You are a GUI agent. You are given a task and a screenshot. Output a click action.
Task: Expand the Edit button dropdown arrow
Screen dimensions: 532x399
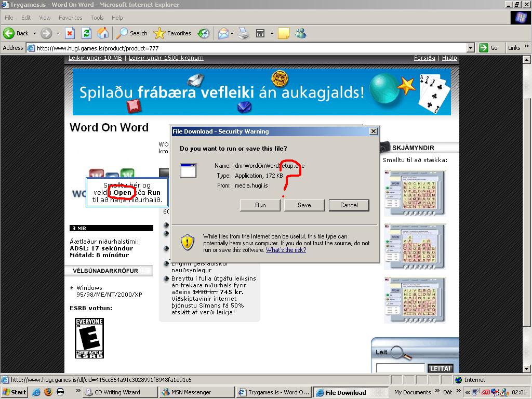271,34
